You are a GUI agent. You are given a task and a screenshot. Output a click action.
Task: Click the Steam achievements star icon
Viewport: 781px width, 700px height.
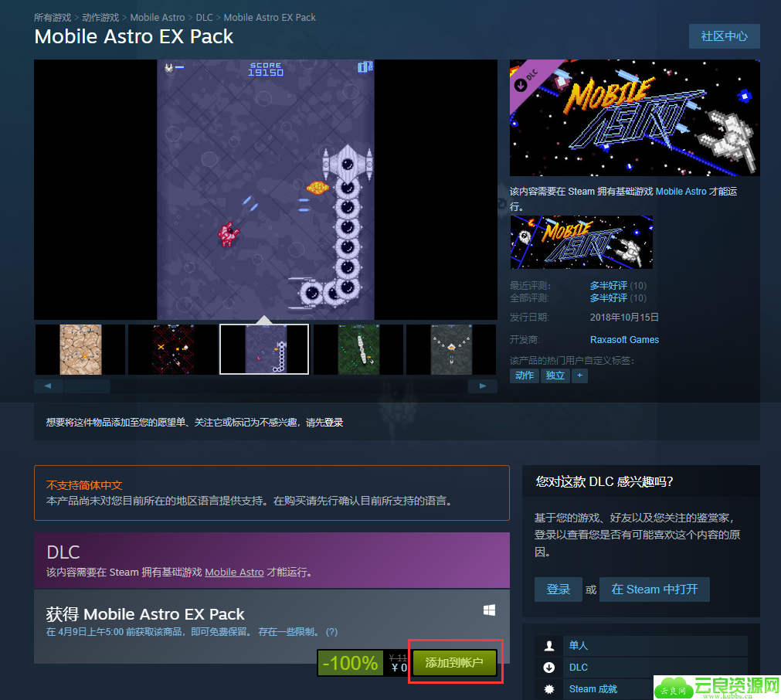coord(549,688)
